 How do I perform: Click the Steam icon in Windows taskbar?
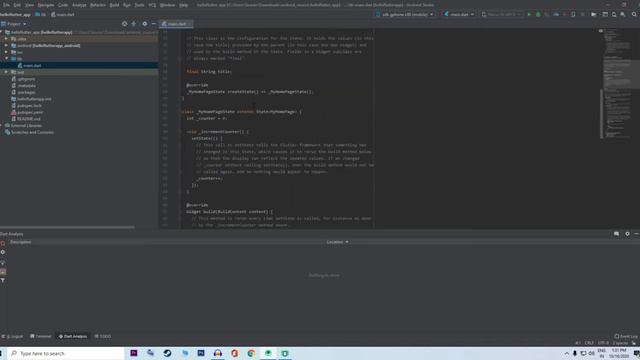pos(167,353)
